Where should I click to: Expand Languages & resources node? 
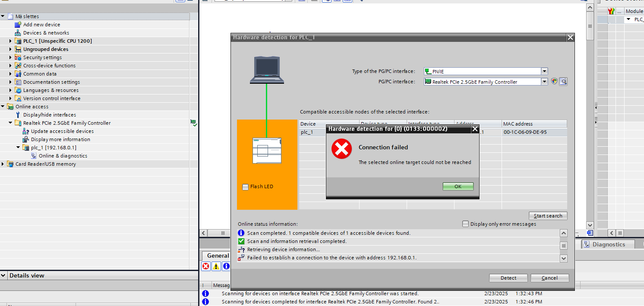tap(10, 90)
